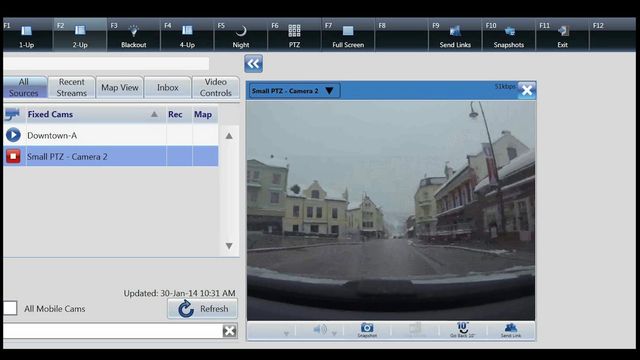Click the live video image of the street
Screen dimensions: 640x360
pyautogui.click(x=391, y=210)
